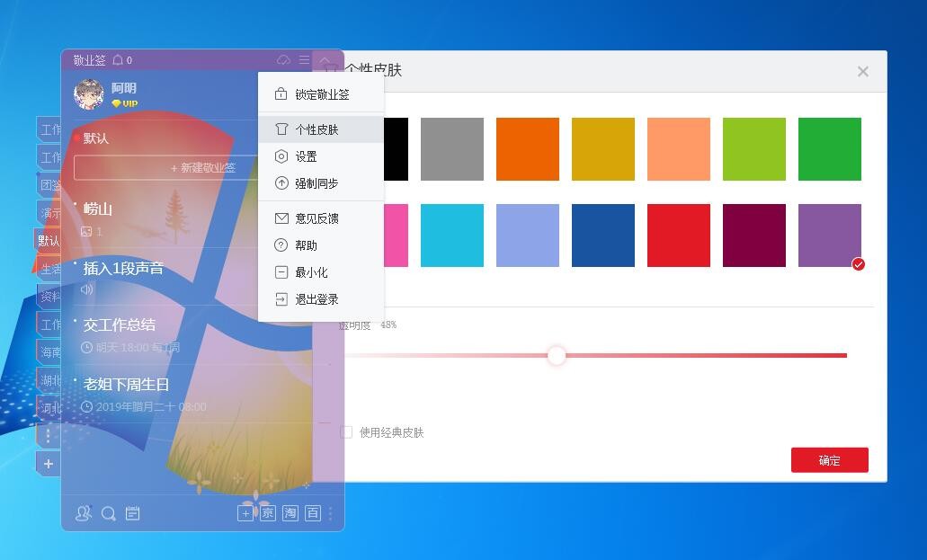The height and width of the screenshot is (560, 927).
Task: Click the bottom bar vertical dots icon
Action: tap(331, 513)
